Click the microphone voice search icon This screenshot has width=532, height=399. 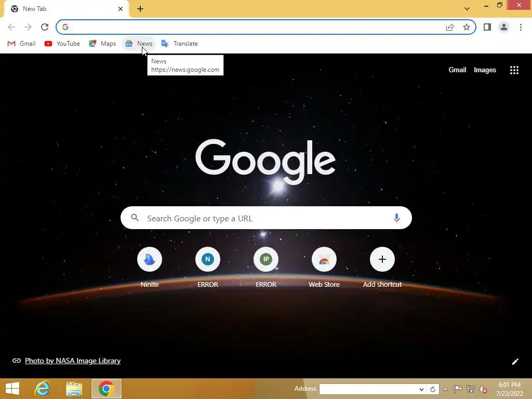pyautogui.click(x=396, y=218)
